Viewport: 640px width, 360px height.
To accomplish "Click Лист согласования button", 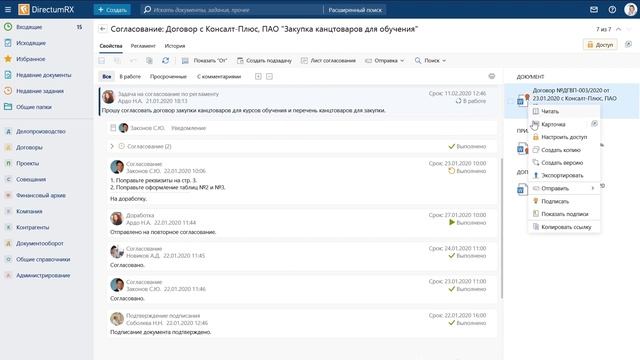I will point(328,60).
